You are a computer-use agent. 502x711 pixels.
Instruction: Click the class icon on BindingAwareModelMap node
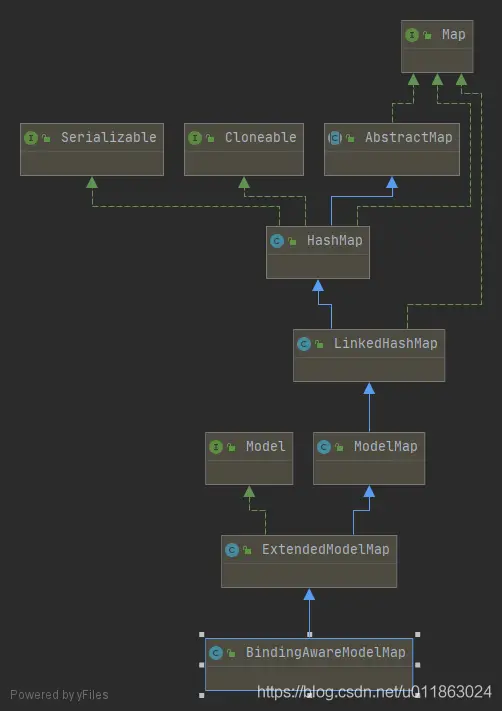(x=216, y=653)
